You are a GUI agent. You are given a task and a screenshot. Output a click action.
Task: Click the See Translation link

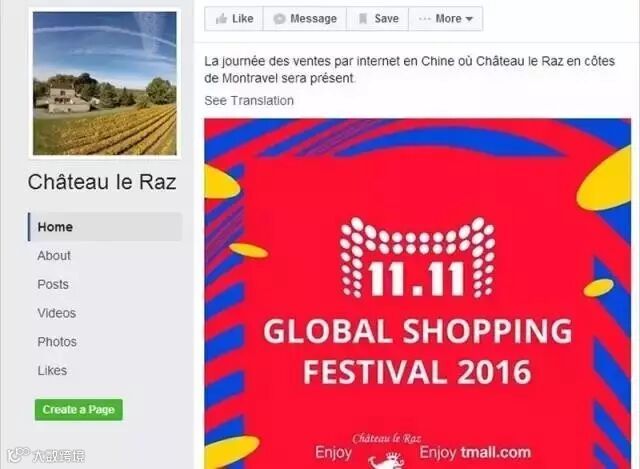click(249, 101)
